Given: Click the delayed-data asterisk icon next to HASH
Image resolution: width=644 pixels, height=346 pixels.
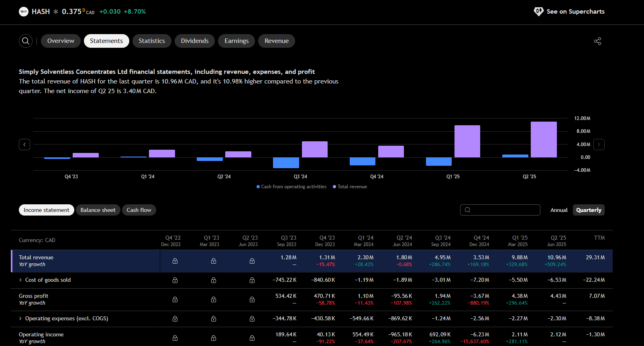Looking at the screenshot, I should click(x=56, y=12).
